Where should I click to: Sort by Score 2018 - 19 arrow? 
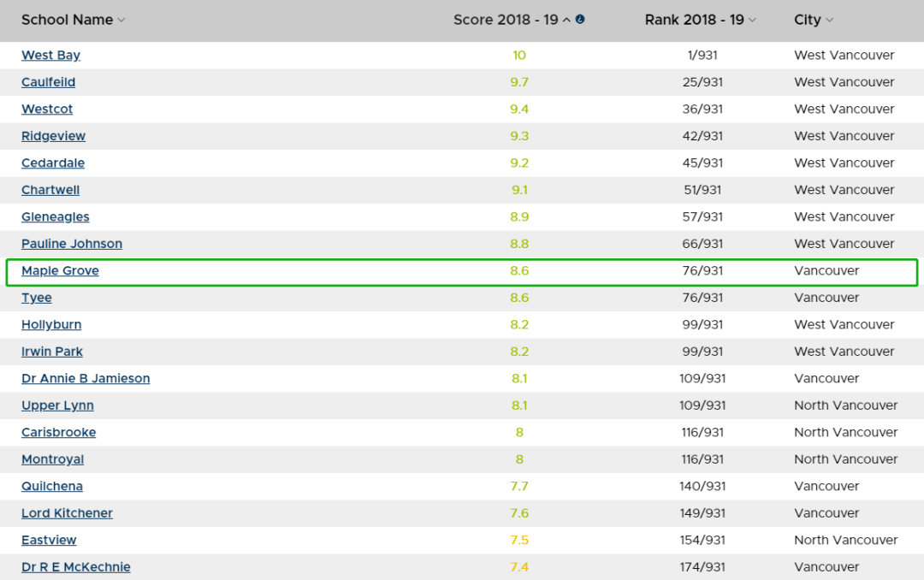566,20
